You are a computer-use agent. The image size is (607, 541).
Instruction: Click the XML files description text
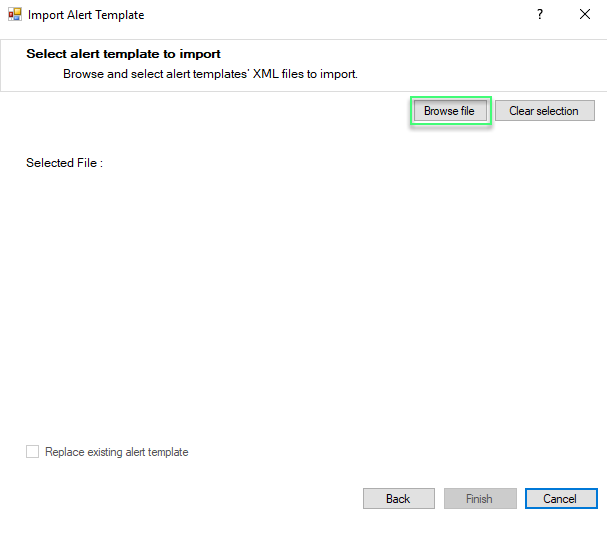pos(210,74)
